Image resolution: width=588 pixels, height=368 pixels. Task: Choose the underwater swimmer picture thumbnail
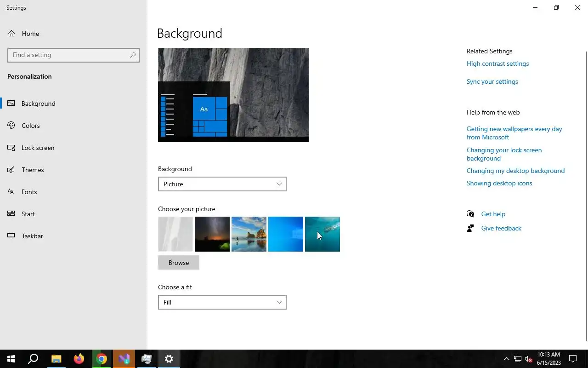pos(322,234)
